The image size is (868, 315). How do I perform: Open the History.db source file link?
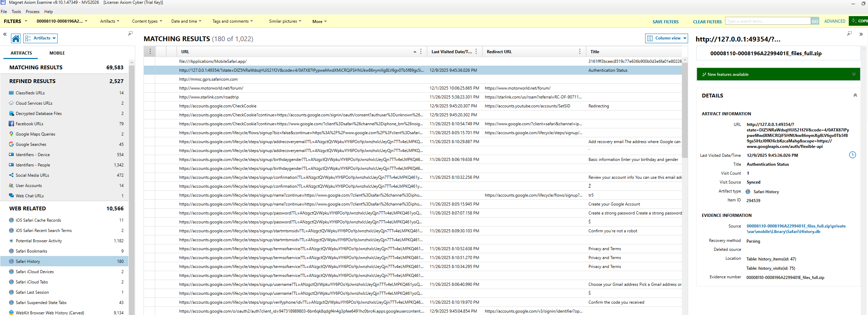(796, 229)
